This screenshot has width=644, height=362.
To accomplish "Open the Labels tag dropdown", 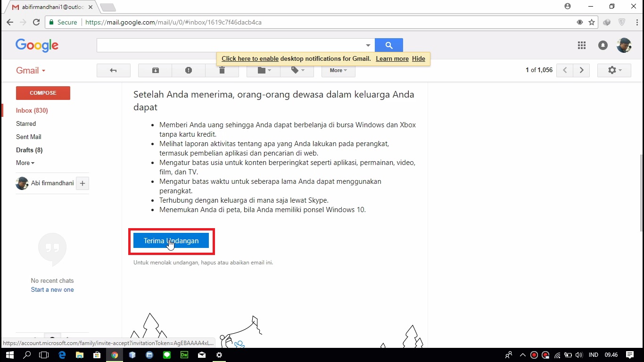I will pyautogui.click(x=297, y=70).
